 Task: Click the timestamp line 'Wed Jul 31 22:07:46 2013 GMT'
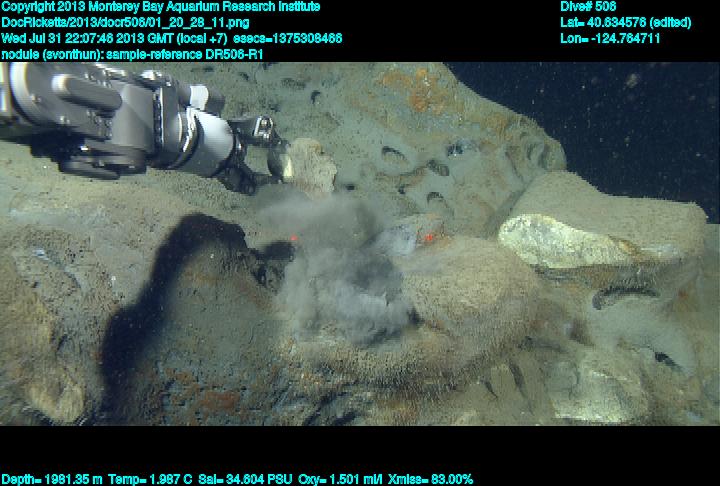pyautogui.click(x=88, y=38)
